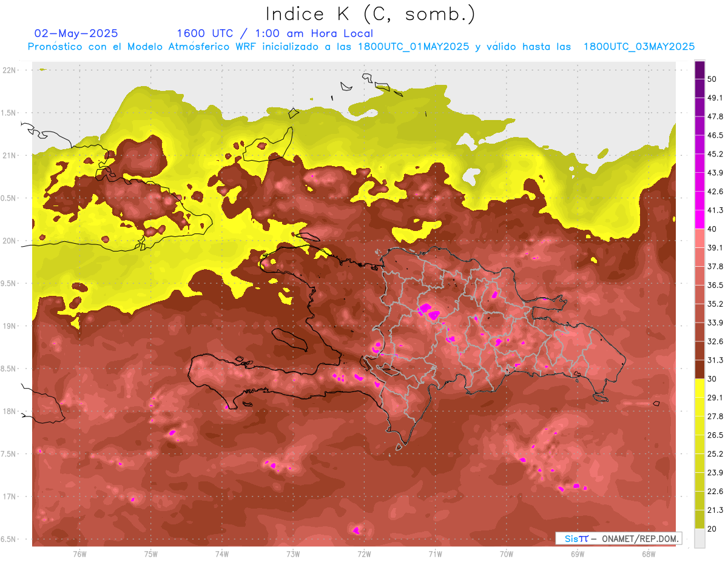Pick the gray swatch below 20 on colorbar
Screen dimensions: 728x562
(x=699, y=538)
